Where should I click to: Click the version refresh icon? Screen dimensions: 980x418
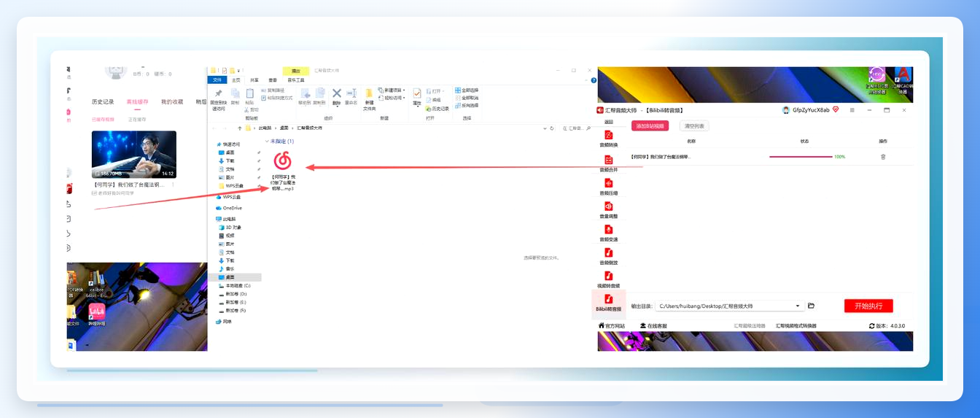[x=872, y=325]
